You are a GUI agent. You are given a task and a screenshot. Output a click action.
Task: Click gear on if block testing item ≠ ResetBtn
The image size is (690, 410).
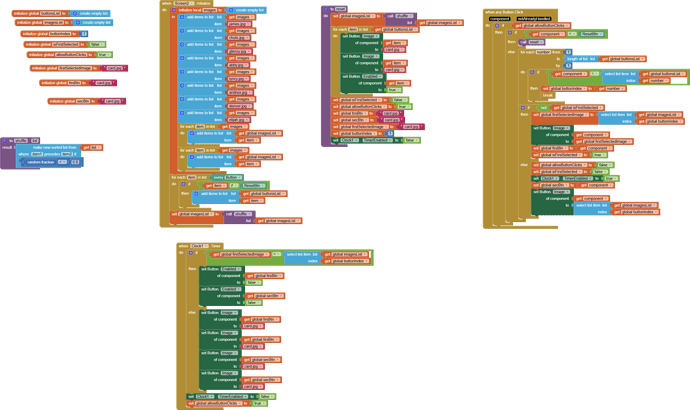pyautogui.click(x=184, y=184)
